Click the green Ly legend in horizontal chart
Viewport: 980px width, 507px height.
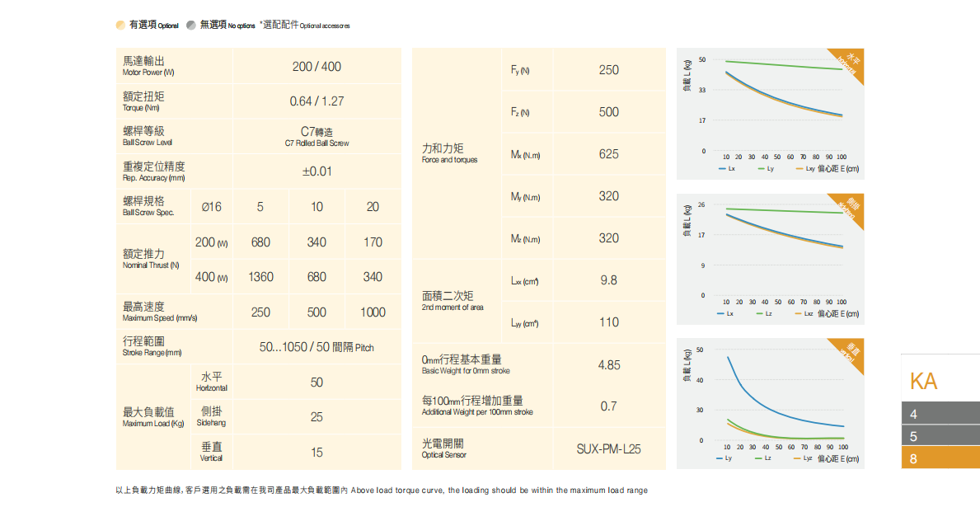click(x=762, y=168)
